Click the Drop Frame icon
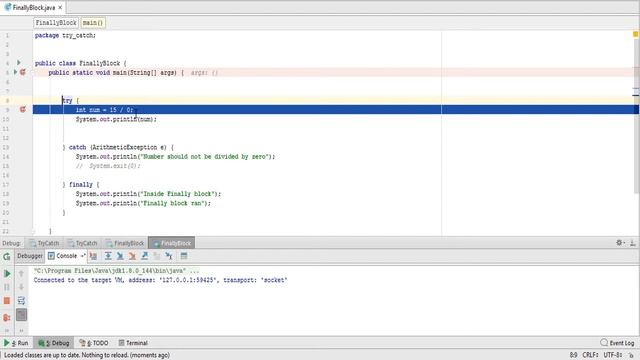This screenshot has height=360, width=640. (157, 256)
